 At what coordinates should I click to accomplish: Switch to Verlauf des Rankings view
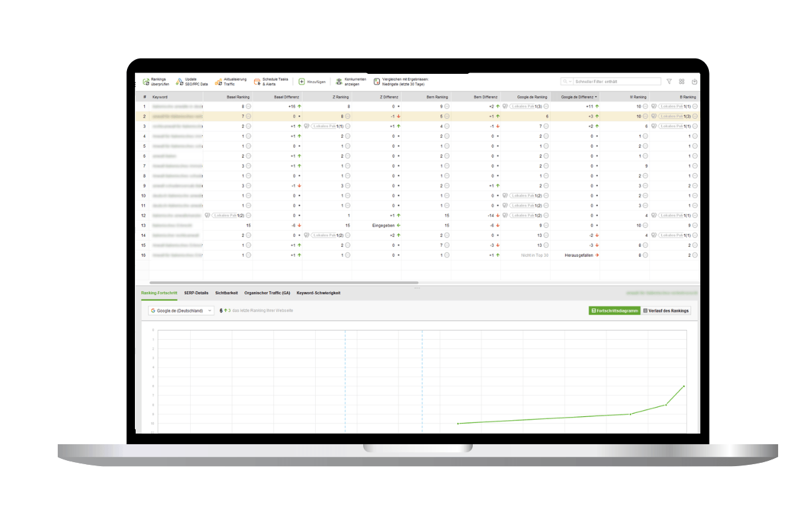click(666, 311)
